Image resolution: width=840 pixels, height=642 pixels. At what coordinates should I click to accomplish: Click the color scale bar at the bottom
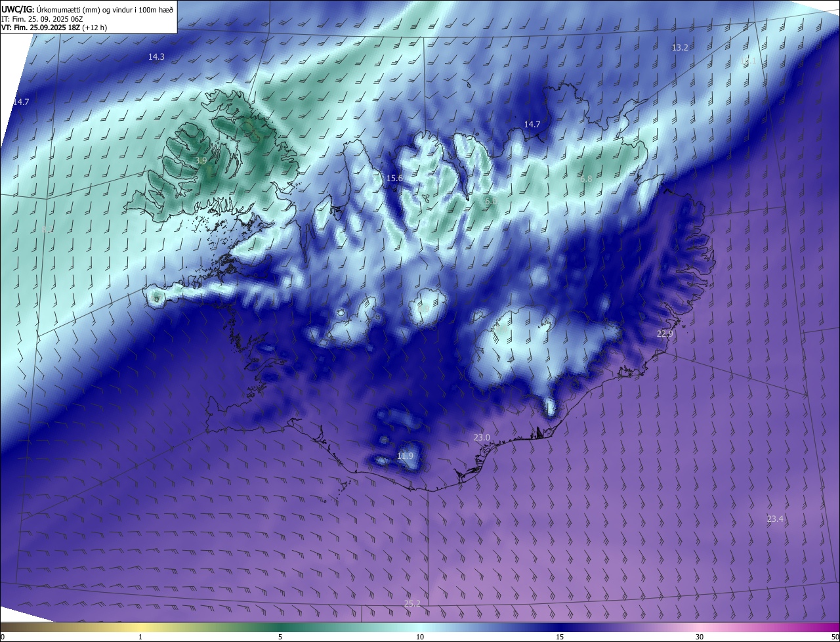tap(420, 627)
